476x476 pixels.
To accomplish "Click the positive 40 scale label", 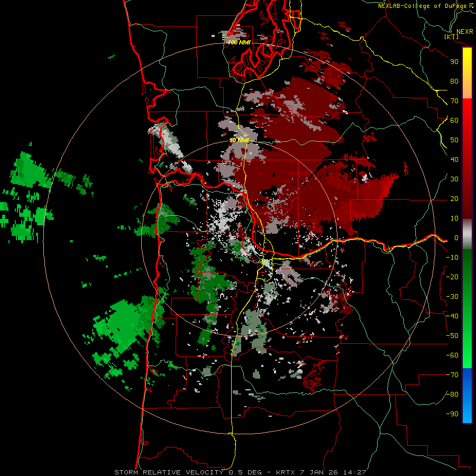I will pyautogui.click(x=454, y=159).
